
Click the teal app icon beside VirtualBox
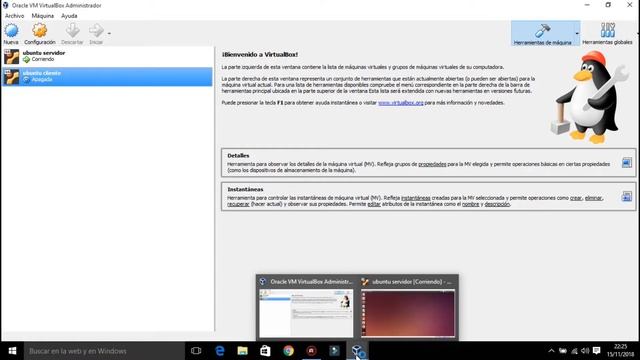point(334,351)
